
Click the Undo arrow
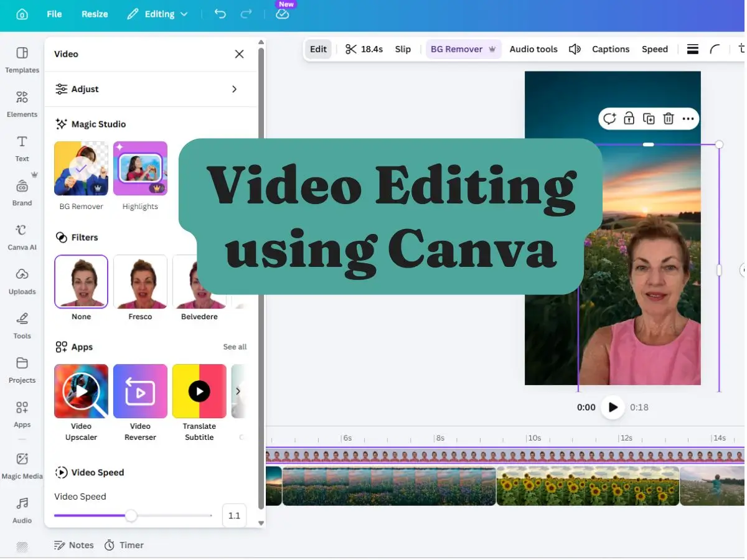click(x=220, y=14)
